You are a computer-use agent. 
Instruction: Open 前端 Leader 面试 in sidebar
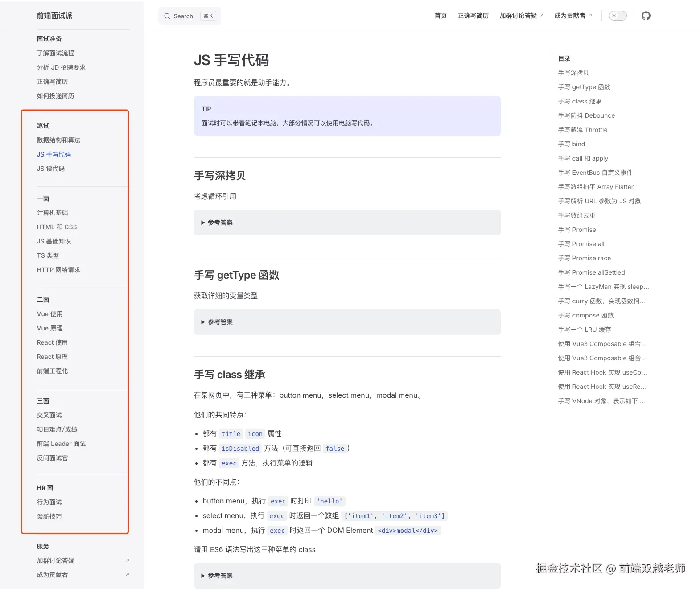61,444
